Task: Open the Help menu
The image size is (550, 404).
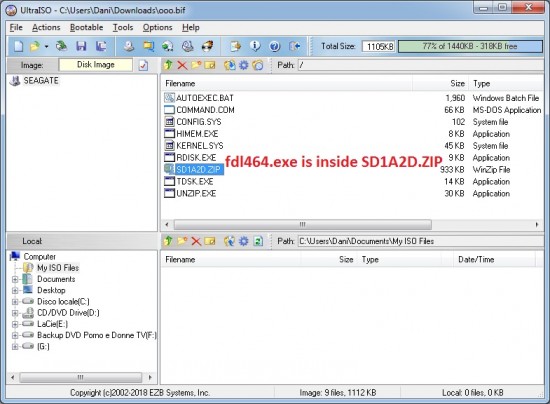Action: pyautogui.click(x=191, y=27)
